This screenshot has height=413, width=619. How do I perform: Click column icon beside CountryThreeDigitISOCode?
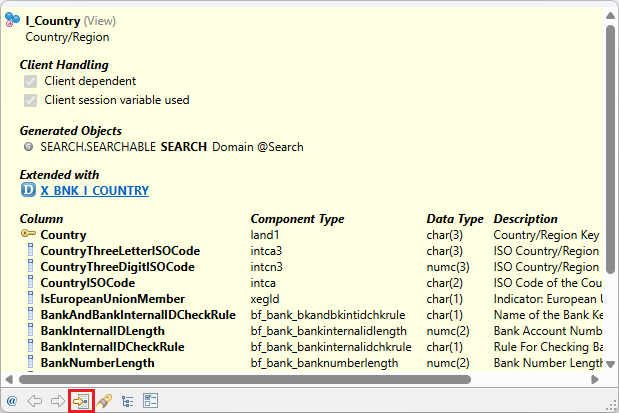coord(30,267)
